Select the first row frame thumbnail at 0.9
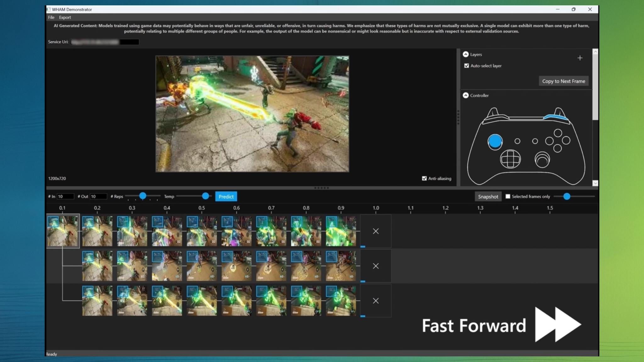Screen dimensions: 644x362 341,231
